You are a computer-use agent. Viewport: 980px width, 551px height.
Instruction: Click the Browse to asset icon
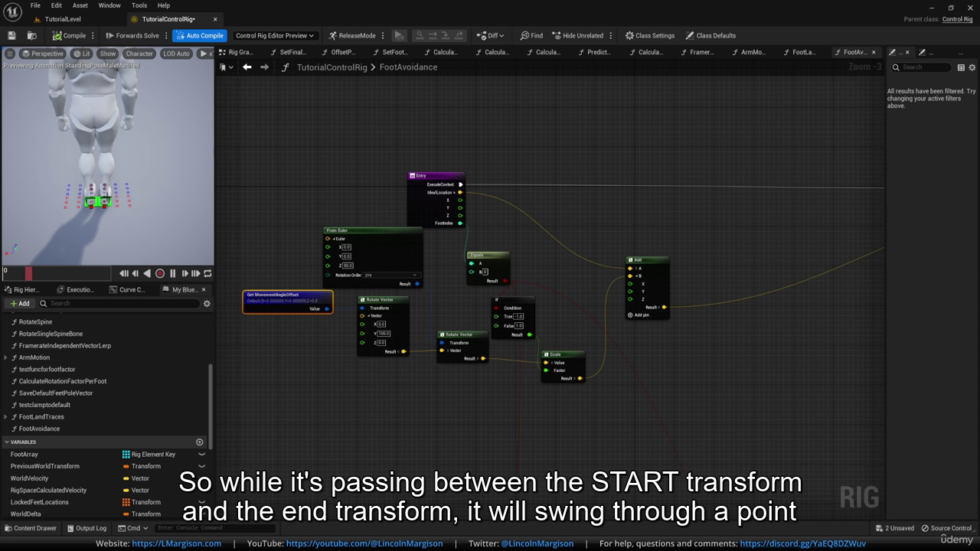pyautogui.click(x=31, y=36)
